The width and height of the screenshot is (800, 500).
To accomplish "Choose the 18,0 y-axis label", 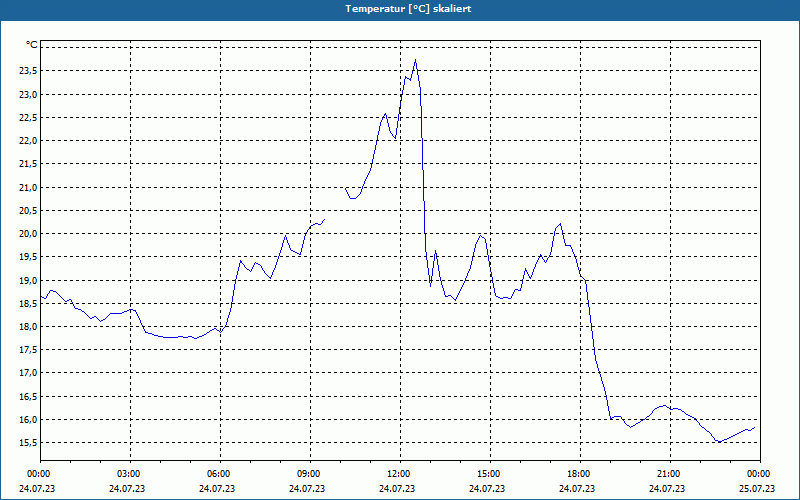I will [x=28, y=327].
